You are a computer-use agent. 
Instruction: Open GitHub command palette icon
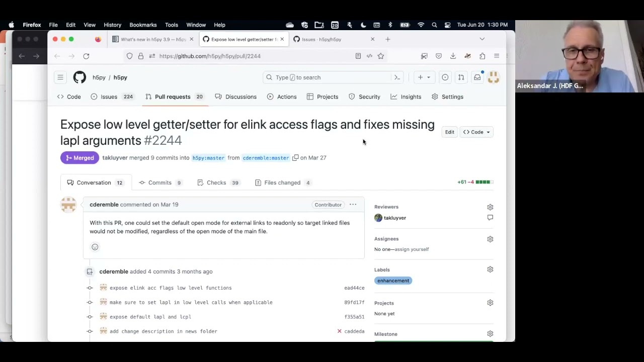(x=397, y=77)
